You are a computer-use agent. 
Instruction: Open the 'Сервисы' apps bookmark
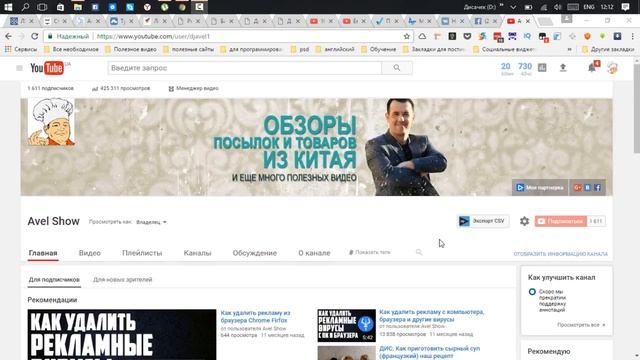click(x=21, y=49)
